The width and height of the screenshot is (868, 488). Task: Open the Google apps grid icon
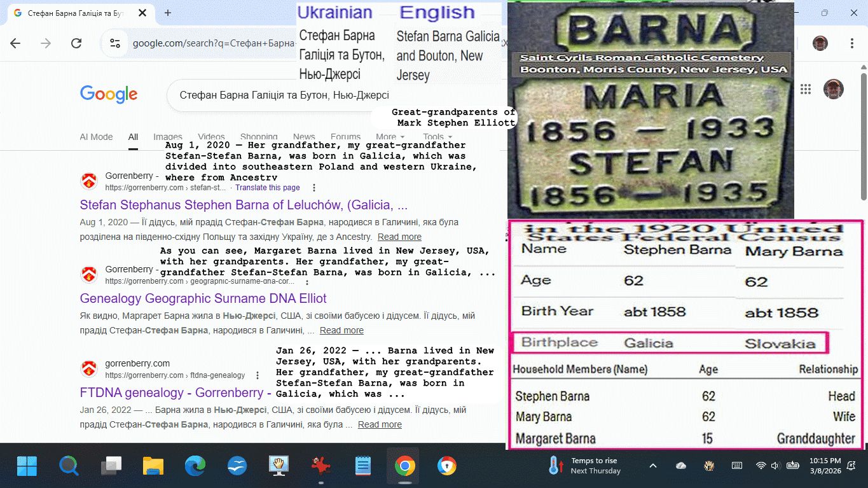806,89
